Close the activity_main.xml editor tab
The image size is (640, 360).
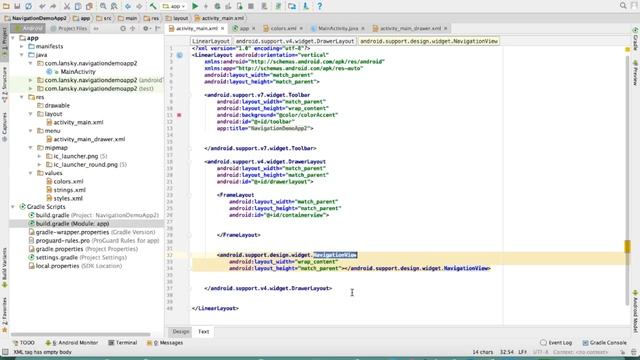click(x=222, y=29)
